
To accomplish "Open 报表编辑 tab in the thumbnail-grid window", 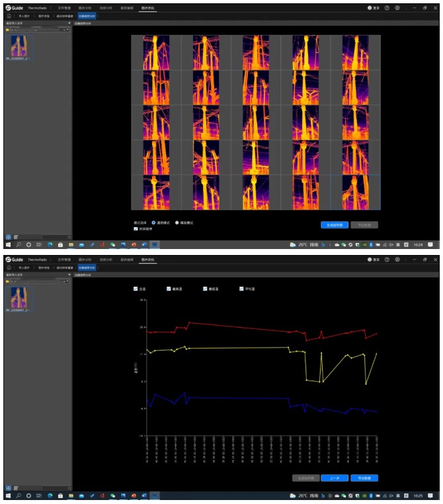I will click(x=127, y=8).
